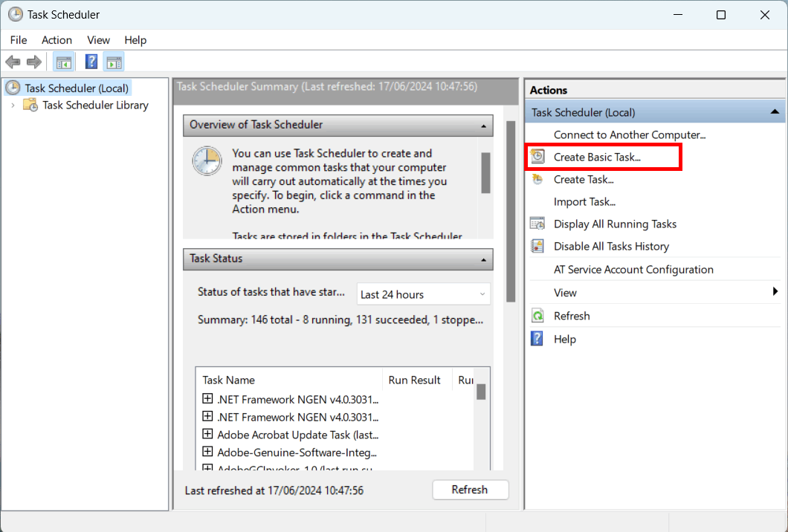Click the Forward arrow toolbar icon
Screen dimensions: 788x532
(33, 62)
